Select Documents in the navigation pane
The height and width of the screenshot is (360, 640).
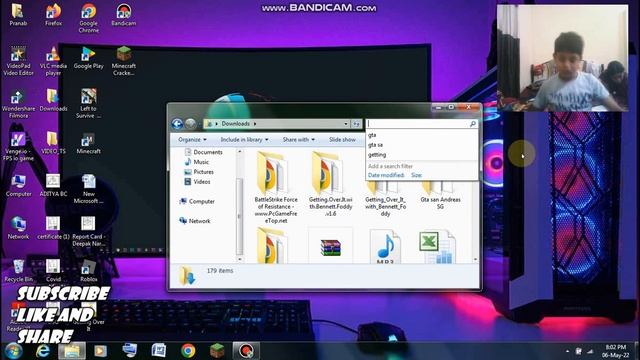[x=203, y=152]
